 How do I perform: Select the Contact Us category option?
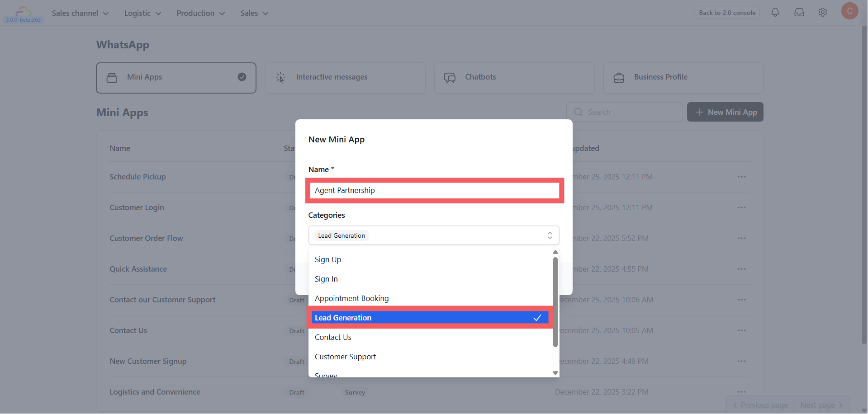tap(430, 337)
